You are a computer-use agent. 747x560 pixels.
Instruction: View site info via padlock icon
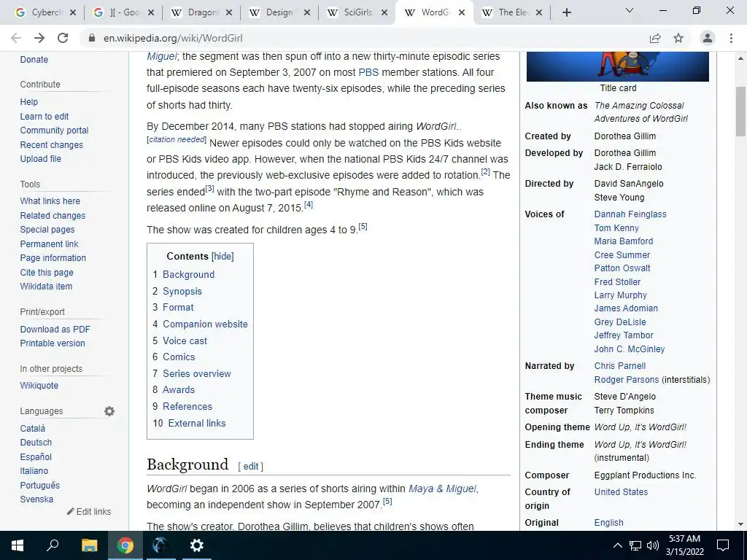pyautogui.click(x=92, y=38)
